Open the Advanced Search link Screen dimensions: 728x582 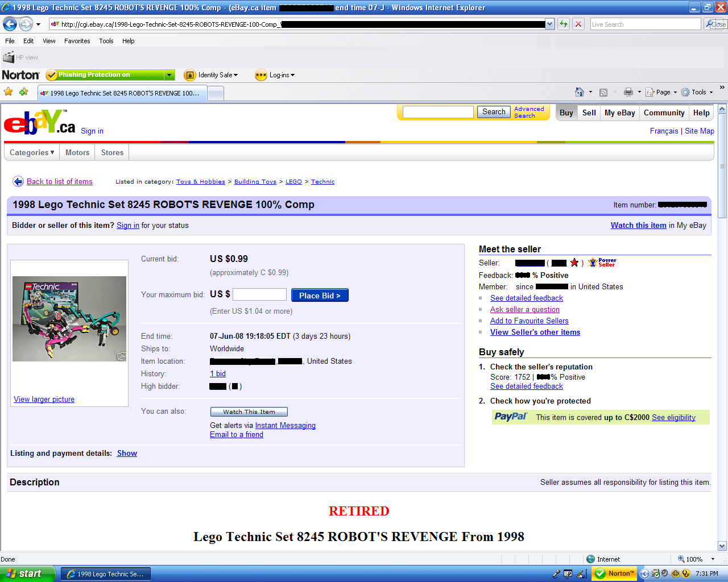click(x=529, y=112)
